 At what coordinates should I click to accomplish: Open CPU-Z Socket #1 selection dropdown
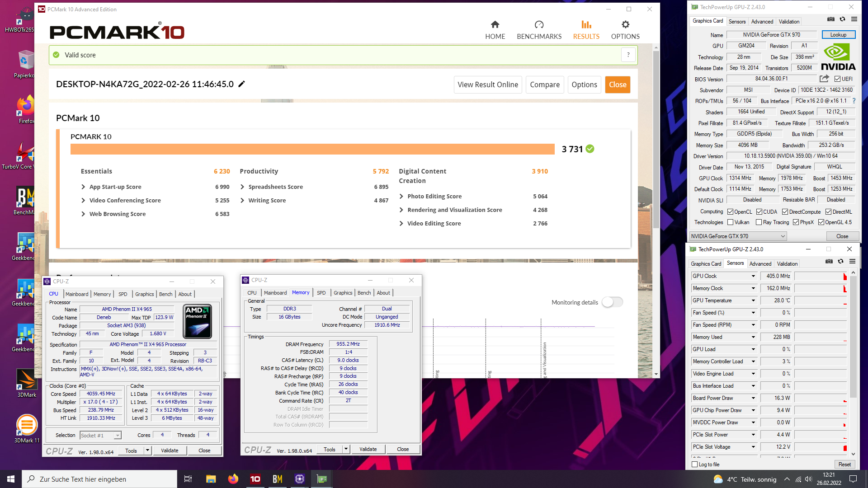[100, 435]
